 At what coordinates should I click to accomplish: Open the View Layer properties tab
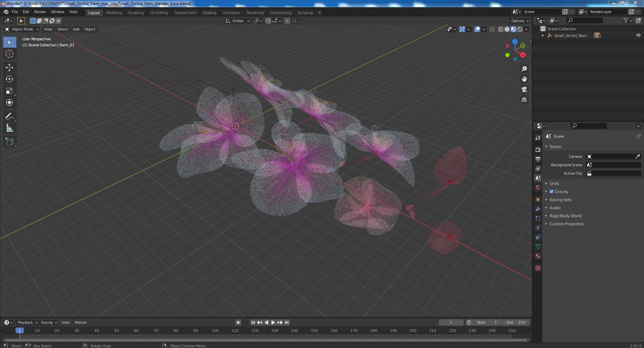point(538,168)
